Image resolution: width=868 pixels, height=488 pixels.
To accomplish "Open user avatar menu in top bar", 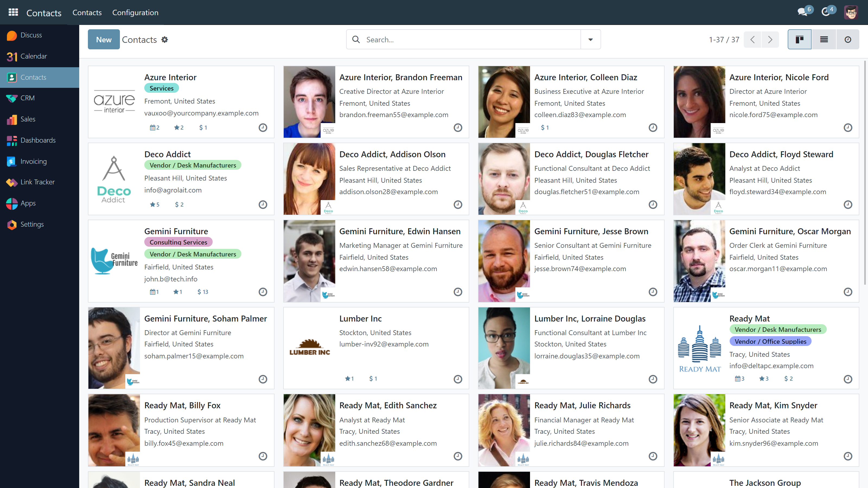I will (851, 12).
